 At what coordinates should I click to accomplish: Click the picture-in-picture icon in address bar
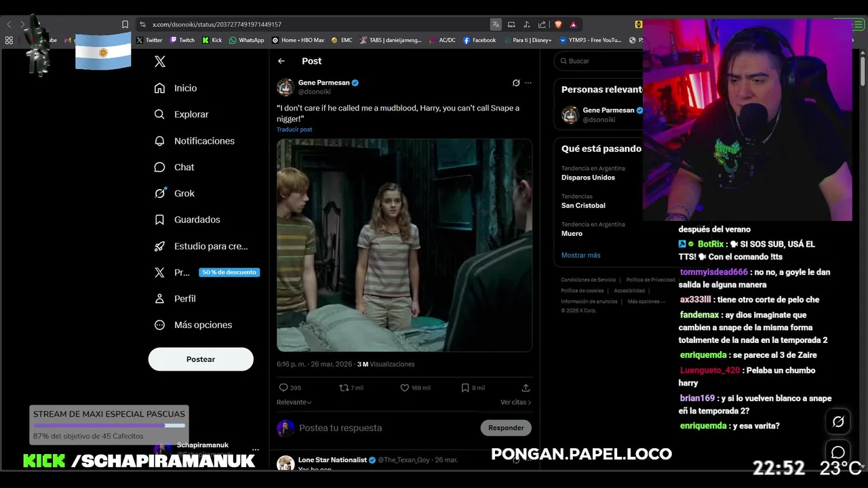[511, 24]
